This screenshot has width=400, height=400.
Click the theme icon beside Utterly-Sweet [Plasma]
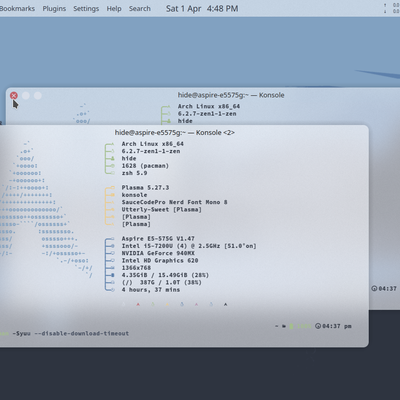pos(113,210)
